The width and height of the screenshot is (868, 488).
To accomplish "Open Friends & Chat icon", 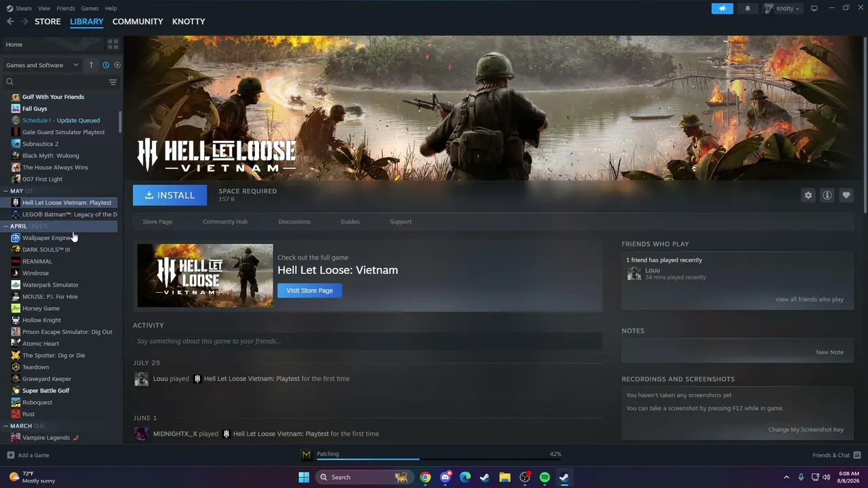I will click(857, 455).
